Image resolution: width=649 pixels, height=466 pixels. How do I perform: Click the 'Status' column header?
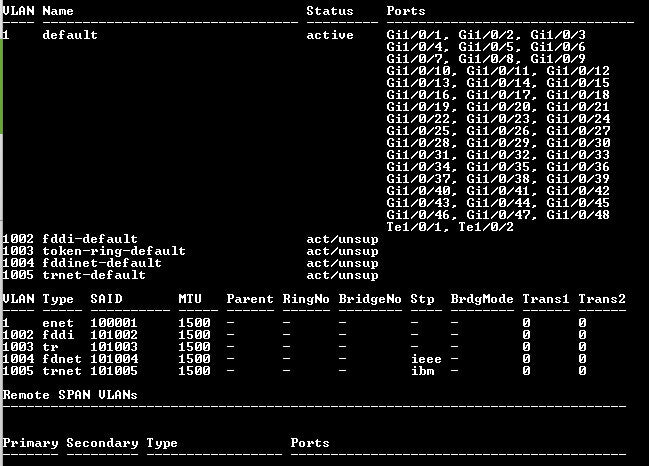[x=330, y=11]
